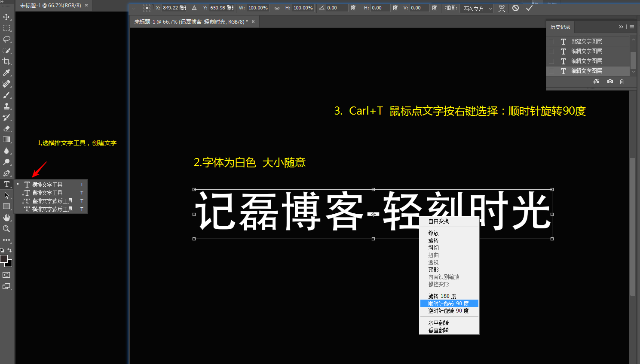The image size is (640, 364).
Task: Select the Crop tool in the toolbar
Action: click(6, 61)
